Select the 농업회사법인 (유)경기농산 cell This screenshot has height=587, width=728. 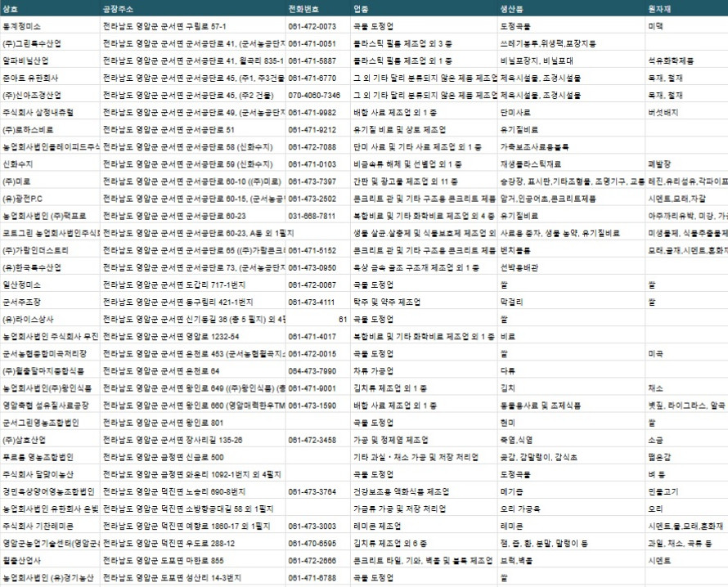pyautogui.click(x=50, y=578)
